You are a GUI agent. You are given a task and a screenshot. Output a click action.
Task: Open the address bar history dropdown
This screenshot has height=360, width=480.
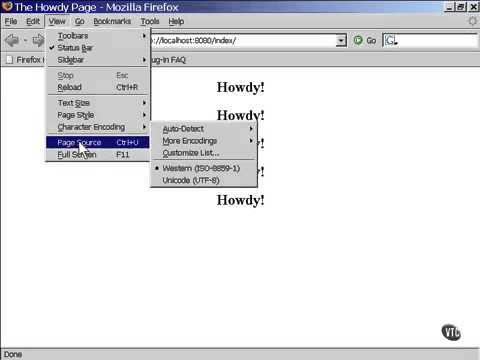[x=341, y=40]
